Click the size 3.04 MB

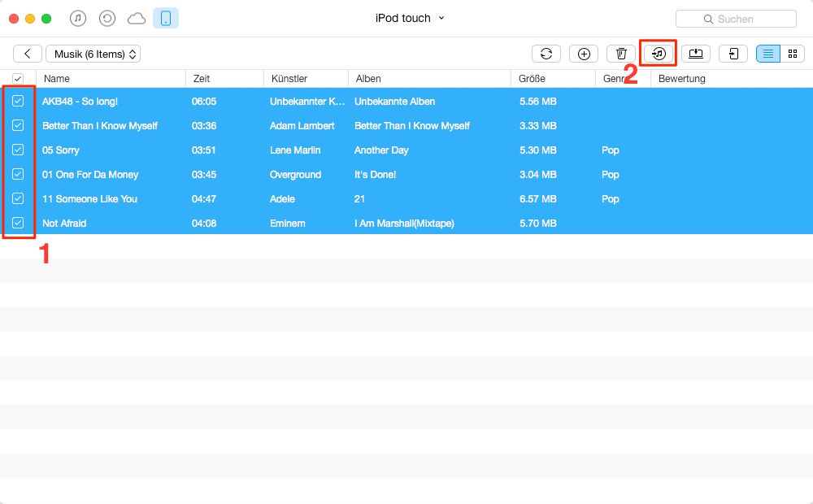click(x=537, y=175)
